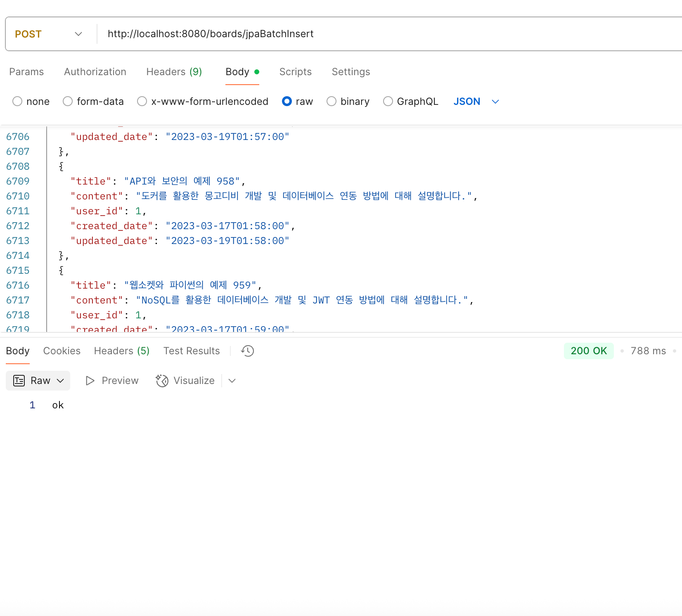Screen dimensions: 682x616
Task: Click the updated_date value 2023-03-19T01:57:00
Action: (227, 137)
